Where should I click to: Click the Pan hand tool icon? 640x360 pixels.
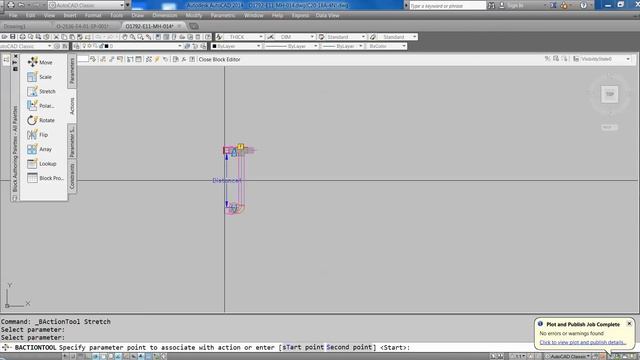click(x=125, y=37)
